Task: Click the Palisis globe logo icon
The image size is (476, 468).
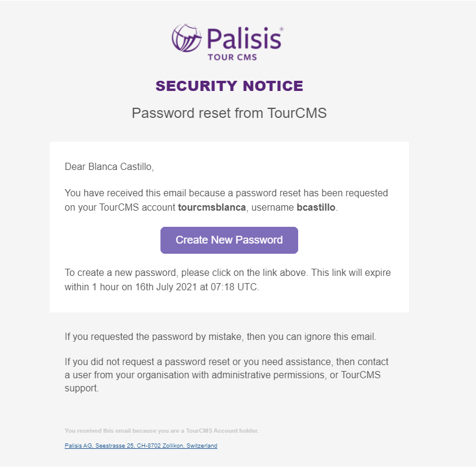Action: 186,38
